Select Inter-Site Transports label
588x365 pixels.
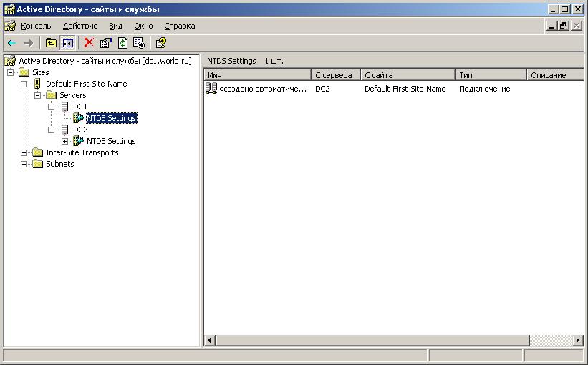coord(82,152)
